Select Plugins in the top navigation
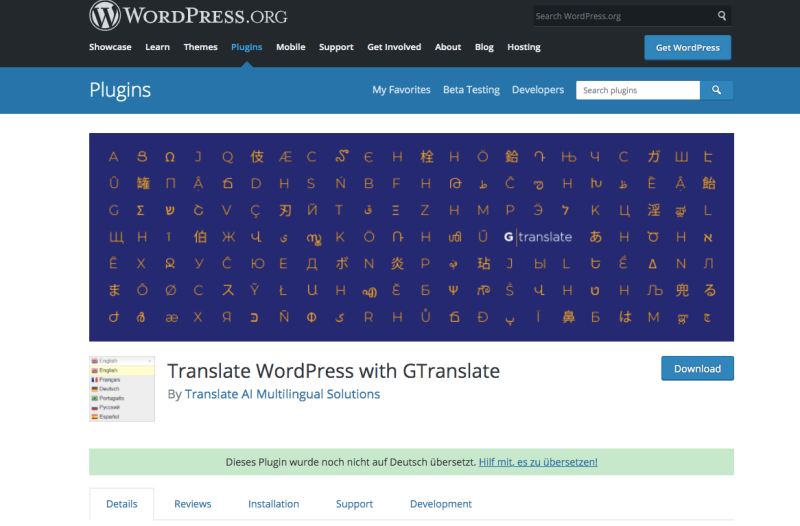 [x=246, y=47]
